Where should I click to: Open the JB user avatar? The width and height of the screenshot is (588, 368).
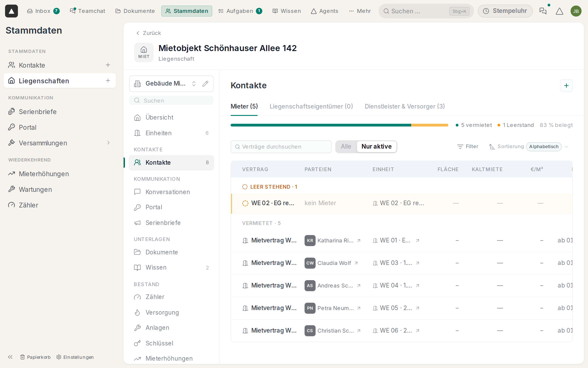576,11
